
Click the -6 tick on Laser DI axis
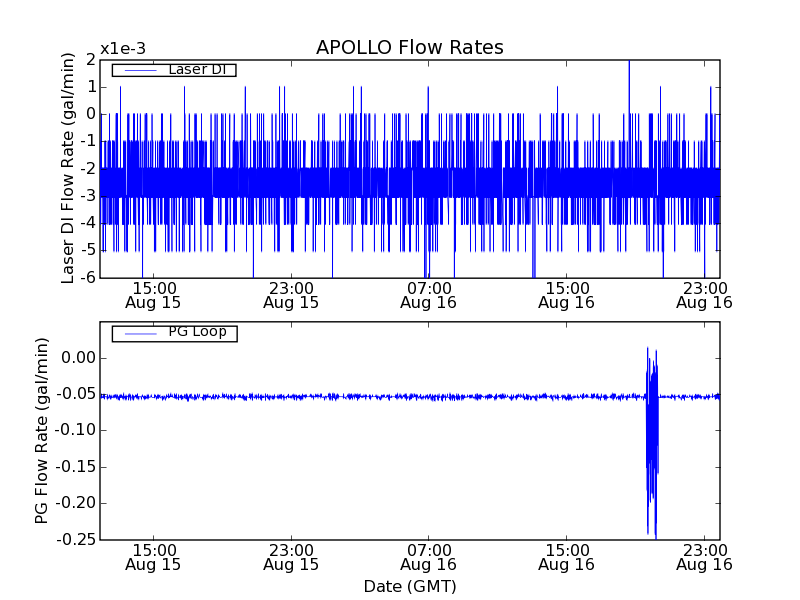88,277
